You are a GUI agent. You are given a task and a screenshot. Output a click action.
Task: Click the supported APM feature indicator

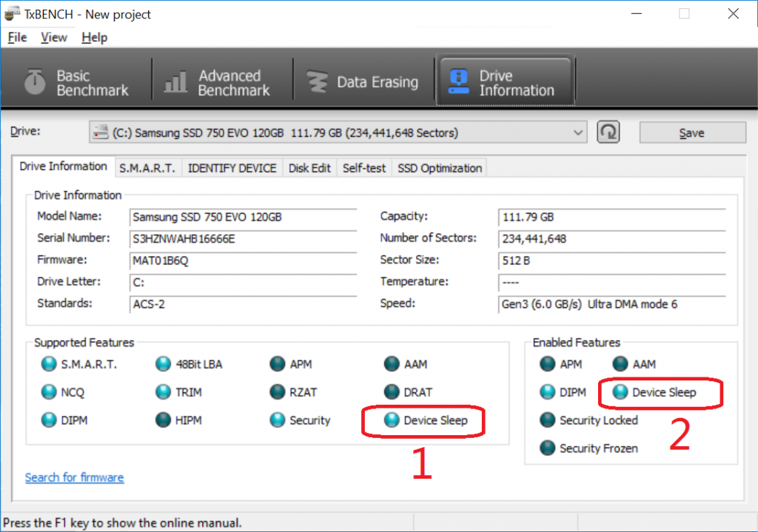pyautogui.click(x=278, y=364)
